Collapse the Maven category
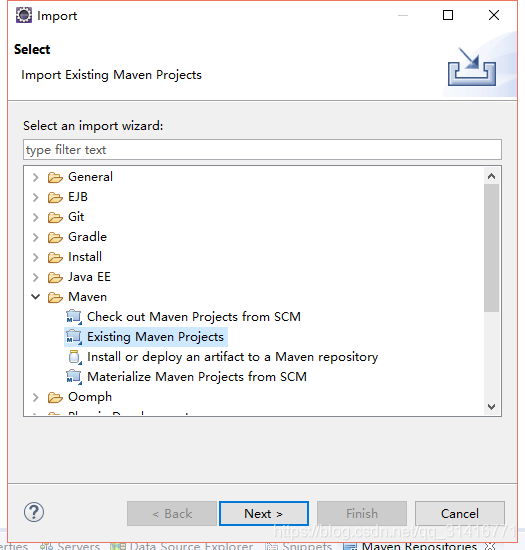The width and height of the screenshot is (525, 550). (35, 297)
